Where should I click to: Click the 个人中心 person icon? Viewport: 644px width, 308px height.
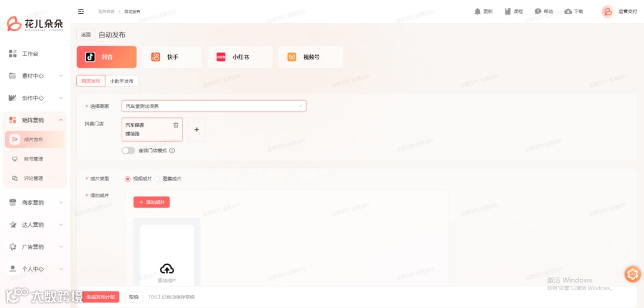pos(13,269)
